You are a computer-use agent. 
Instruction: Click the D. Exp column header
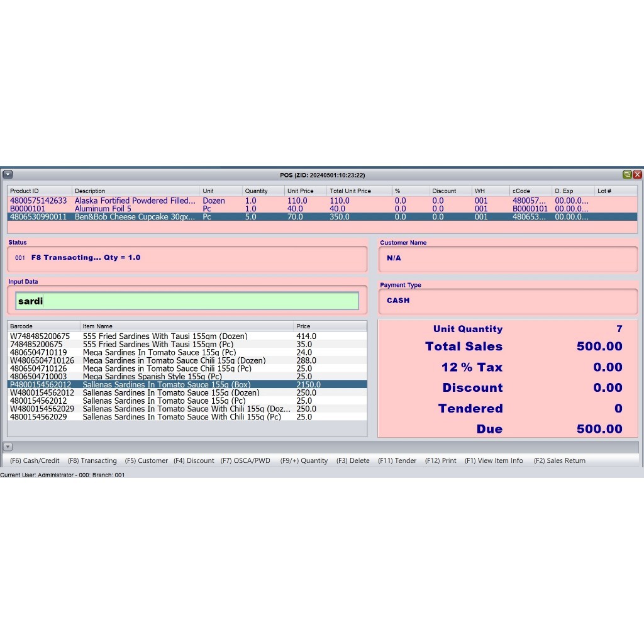pos(573,191)
